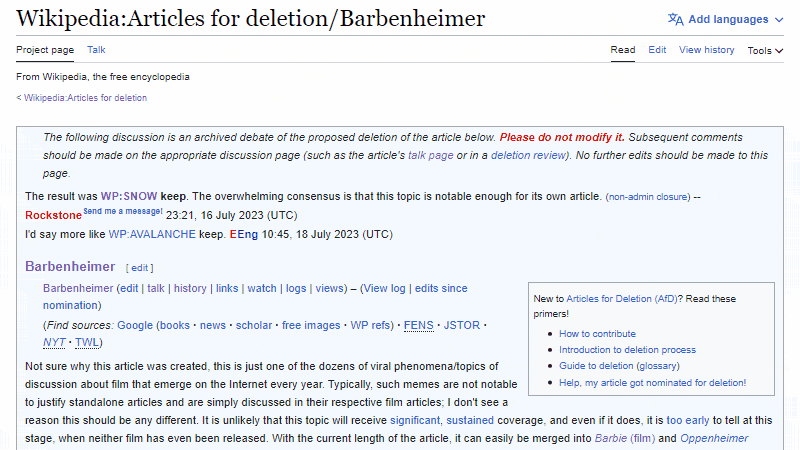This screenshot has width=800, height=450.
Task: Edit the Barbenheimer section
Action: 139,268
